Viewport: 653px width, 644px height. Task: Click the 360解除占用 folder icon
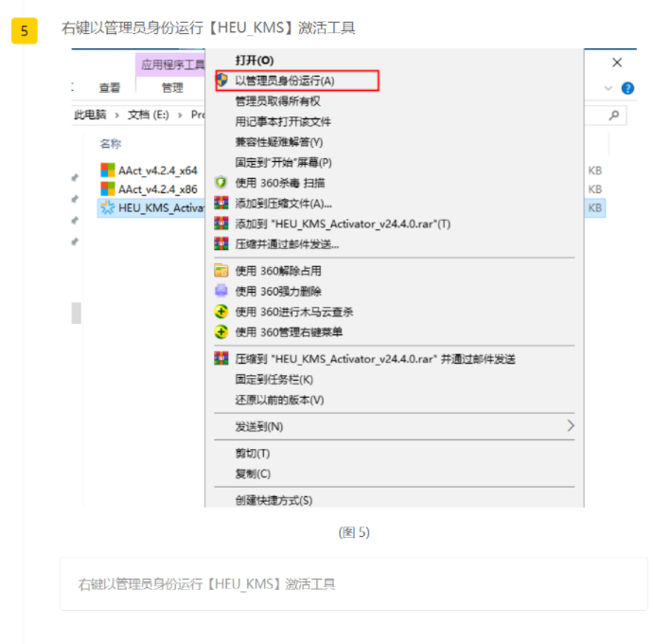point(221,271)
